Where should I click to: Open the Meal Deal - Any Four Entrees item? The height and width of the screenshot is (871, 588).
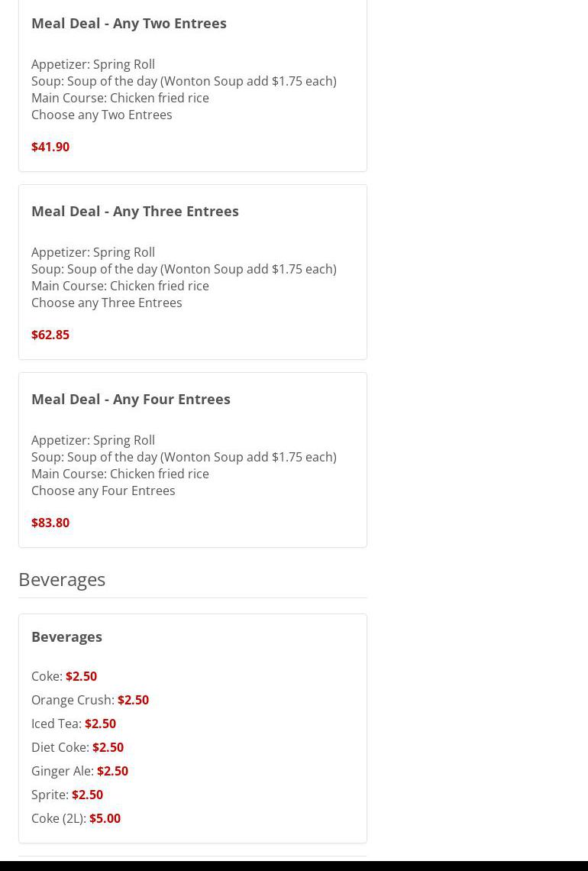pos(131,399)
